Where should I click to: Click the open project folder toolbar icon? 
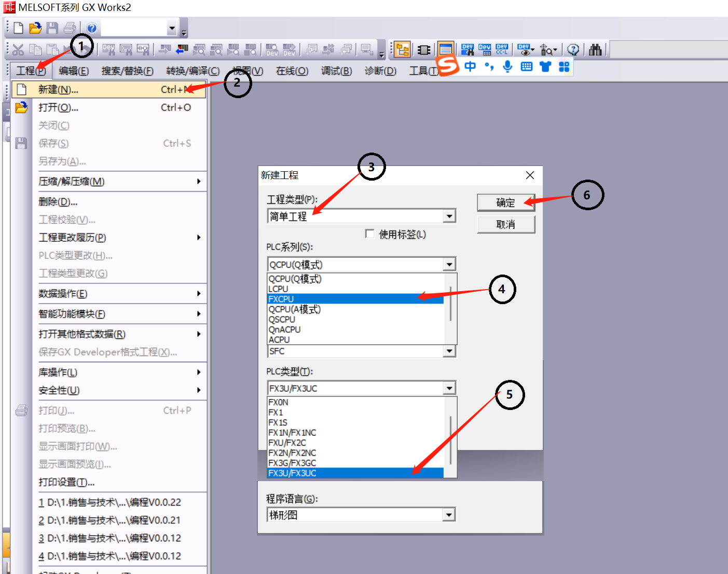pos(35,28)
